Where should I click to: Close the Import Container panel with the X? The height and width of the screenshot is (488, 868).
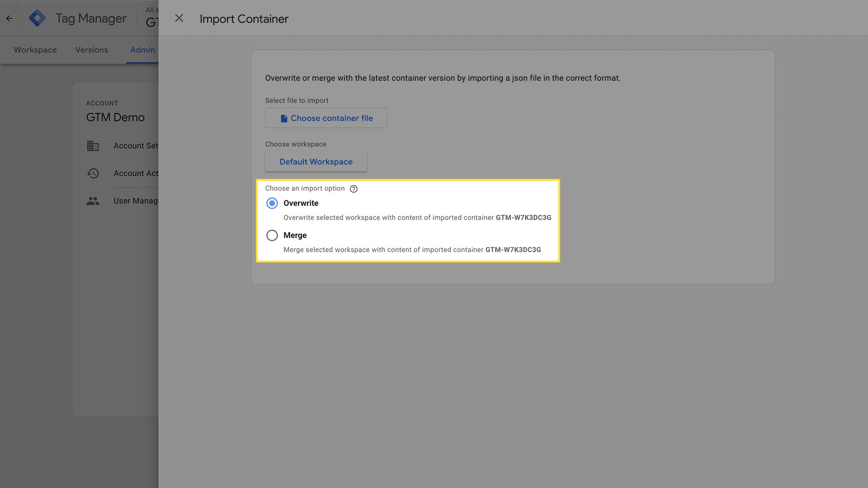(179, 18)
